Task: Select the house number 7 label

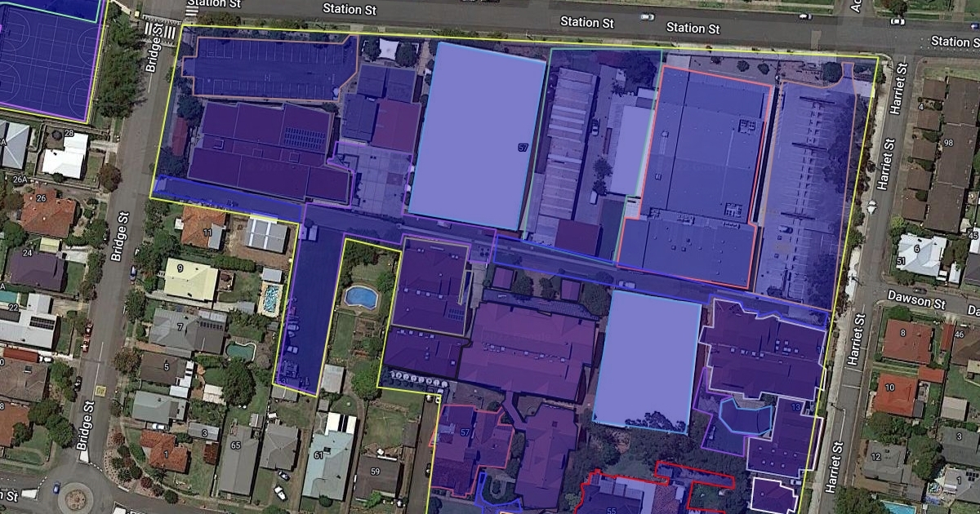Action: (x=179, y=328)
